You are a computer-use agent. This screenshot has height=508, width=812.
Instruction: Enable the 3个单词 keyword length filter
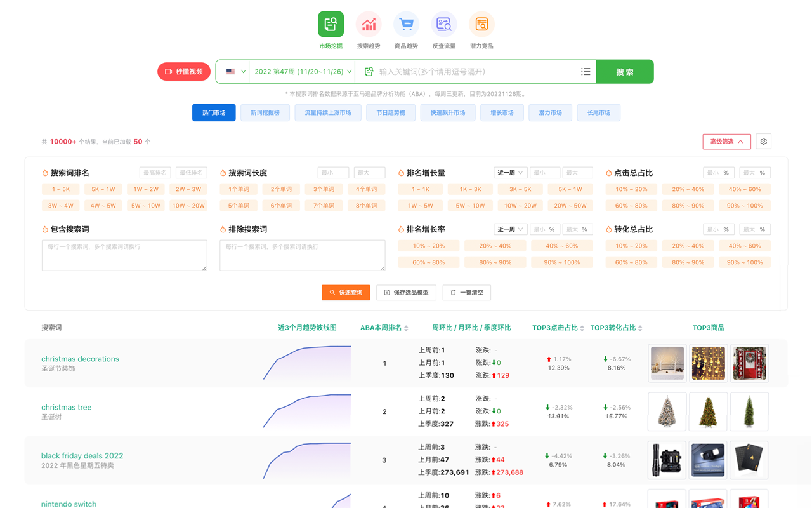[x=322, y=189]
